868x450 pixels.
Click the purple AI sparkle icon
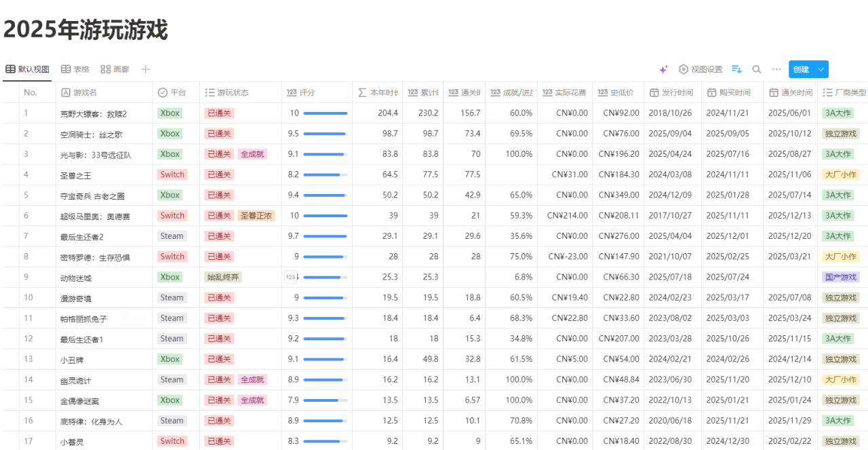click(x=664, y=69)
